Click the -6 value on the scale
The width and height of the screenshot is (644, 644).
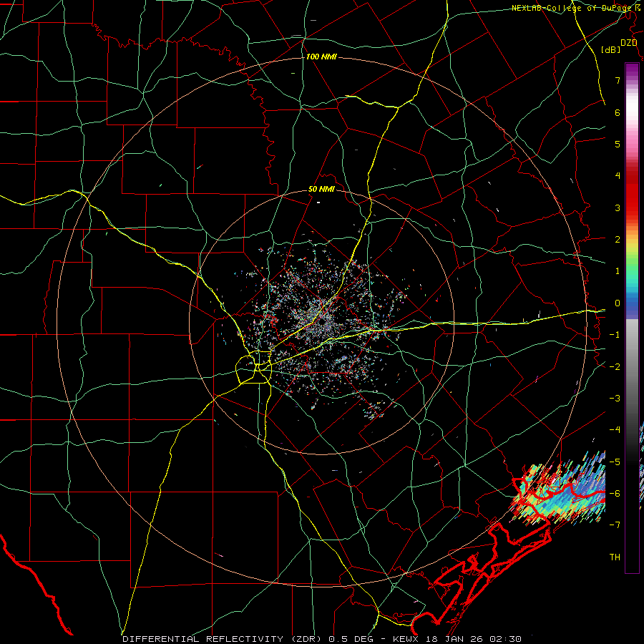pyautogui.click(x=615, y=494)
